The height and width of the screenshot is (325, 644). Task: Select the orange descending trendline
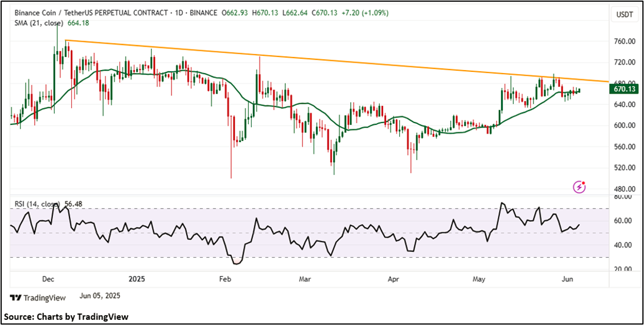pyautogui.click(x=337, y=61)
